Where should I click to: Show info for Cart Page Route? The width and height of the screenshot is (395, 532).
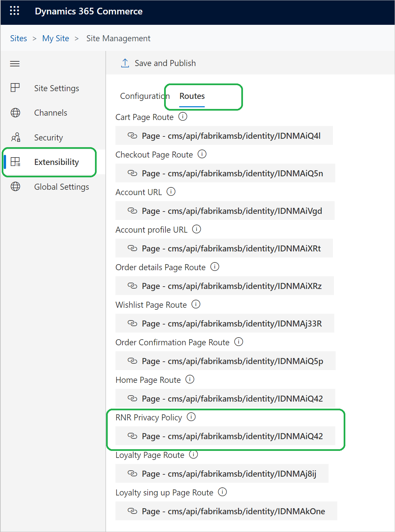click(x=183, y=117)
